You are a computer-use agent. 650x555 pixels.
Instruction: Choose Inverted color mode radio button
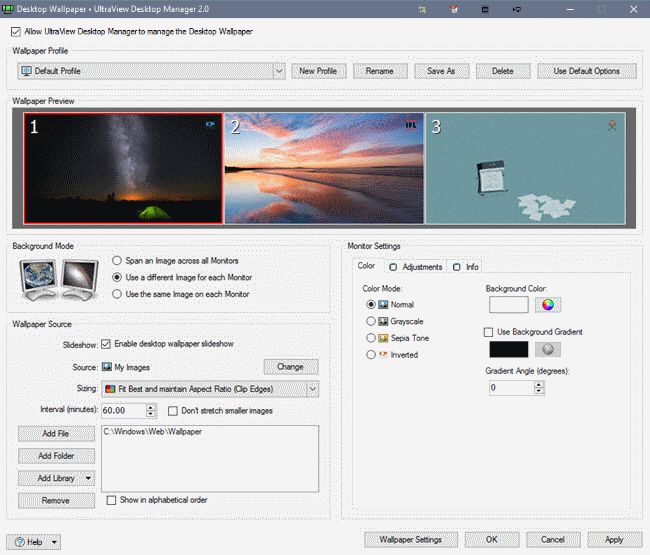tap(371, 354)
